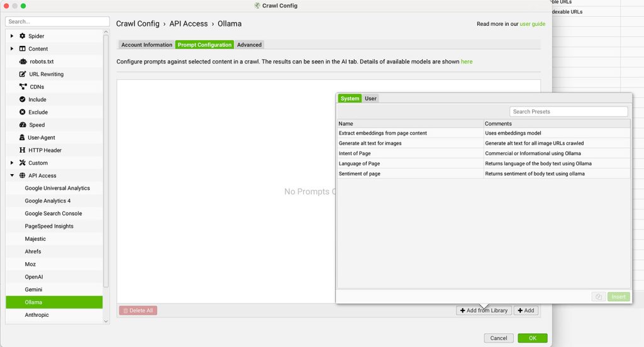The image size is (644, 347).
Task: Select the Prompt Configuration tab
Action: coord(204,45)
